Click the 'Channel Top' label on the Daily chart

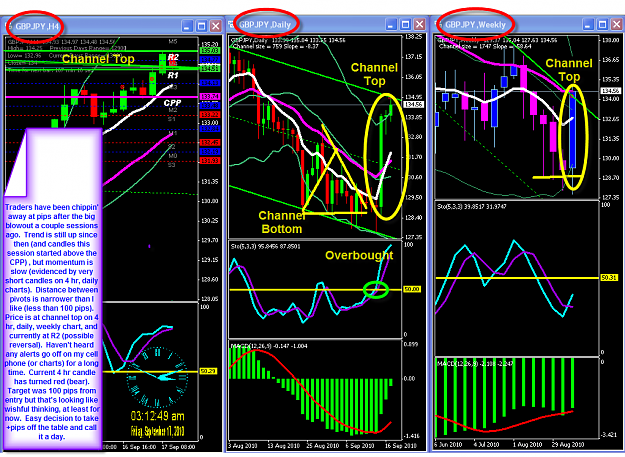(374, 74)
